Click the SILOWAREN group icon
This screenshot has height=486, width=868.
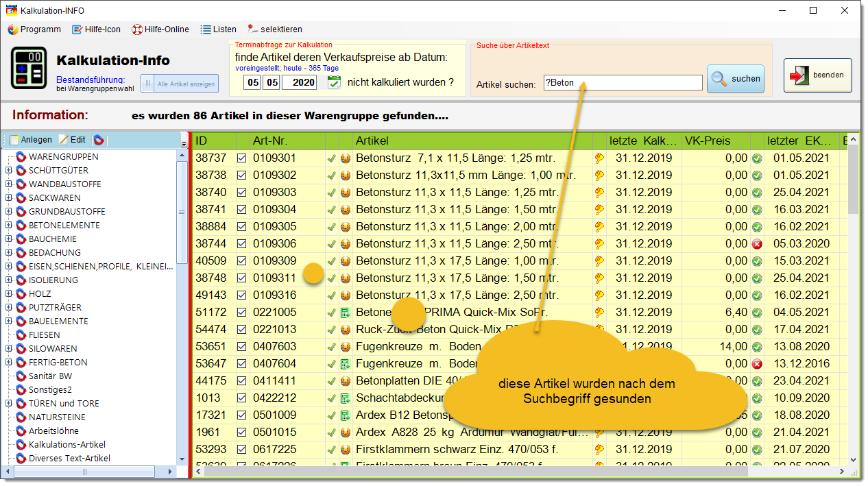(x=21, y=349)
